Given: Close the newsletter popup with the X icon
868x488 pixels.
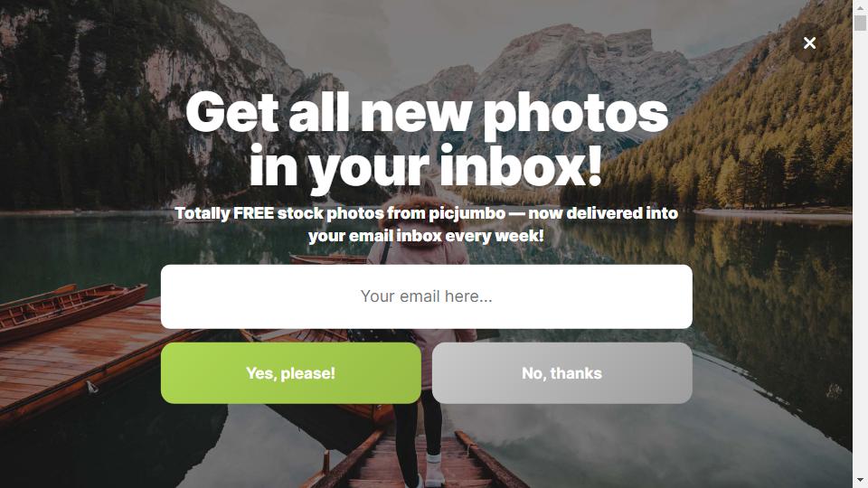Looking at the screenshot, I should pos(809,43).
